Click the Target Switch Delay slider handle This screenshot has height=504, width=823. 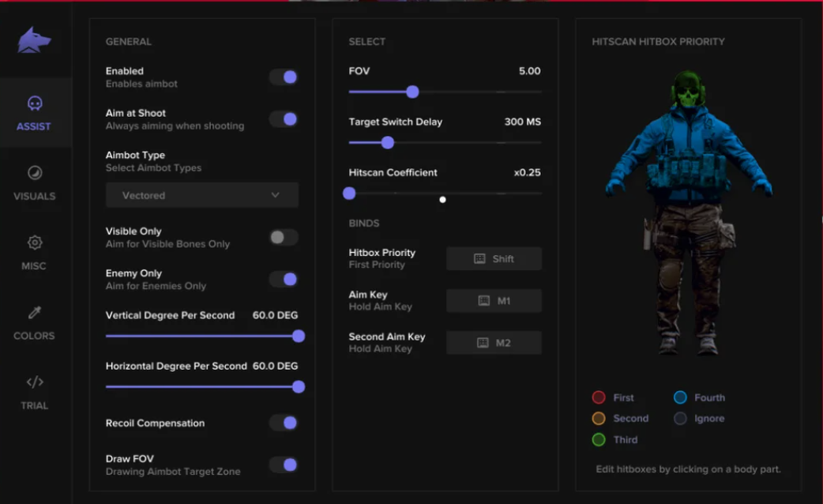pos(387,142)
